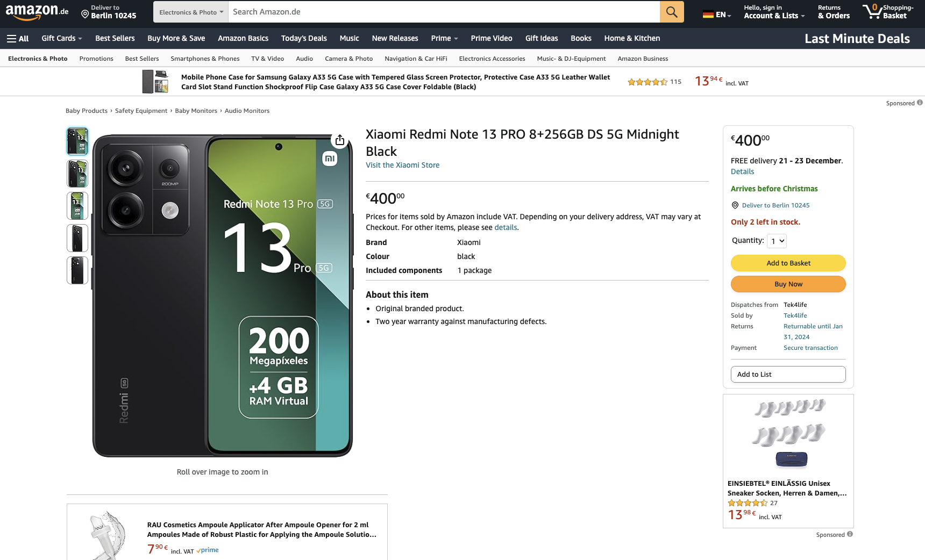Select the Smartphones & Phones subnav tab
Image resolution: width=925 pixels, height=560 pixels.
(x=205, y=59)
